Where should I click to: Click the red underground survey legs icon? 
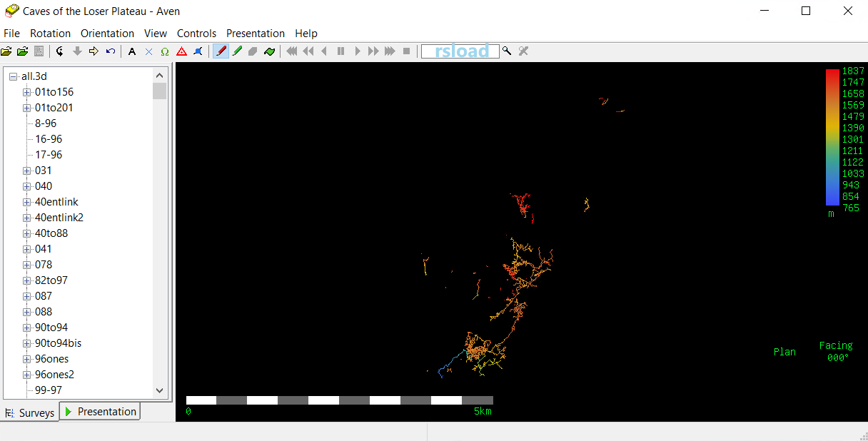pos(221,51)
